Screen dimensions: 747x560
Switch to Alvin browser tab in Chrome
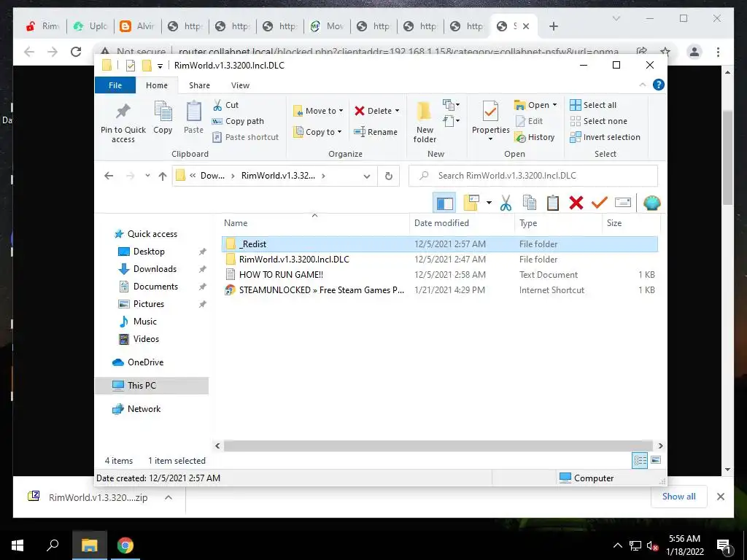point(138,26)
